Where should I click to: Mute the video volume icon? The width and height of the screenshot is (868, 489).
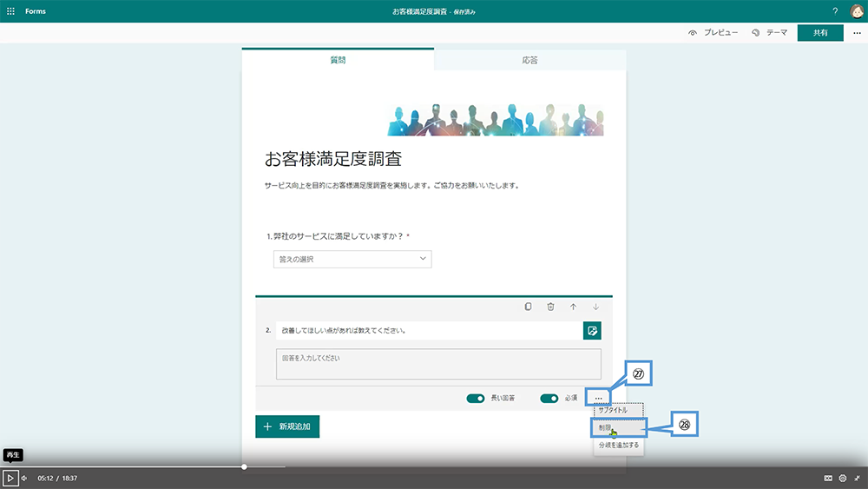(24, 478)
